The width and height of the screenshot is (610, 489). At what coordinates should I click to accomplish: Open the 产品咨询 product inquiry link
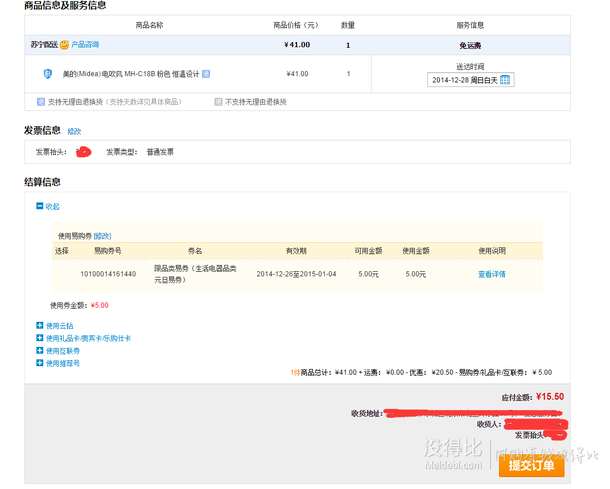click(86, 45)
